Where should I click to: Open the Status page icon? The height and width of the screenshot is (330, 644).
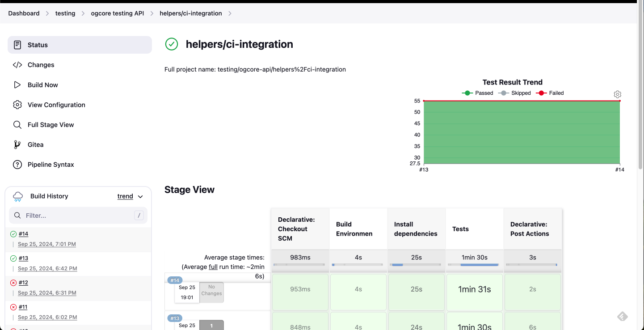[x=17, y=45]
